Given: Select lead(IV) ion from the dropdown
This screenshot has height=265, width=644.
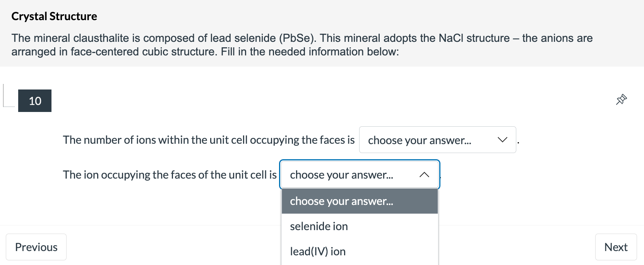Looking at the screenshot, I should click(x=317, y=251).
